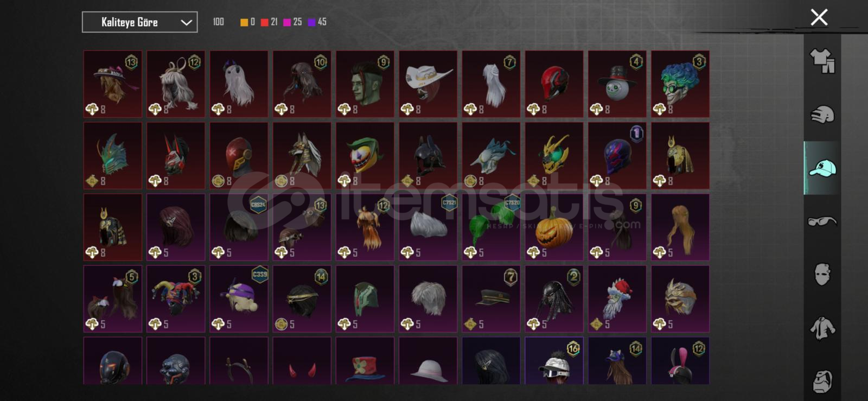Filter by the red quality swatch
868x401 pixels.
click(x=264, y=22)
